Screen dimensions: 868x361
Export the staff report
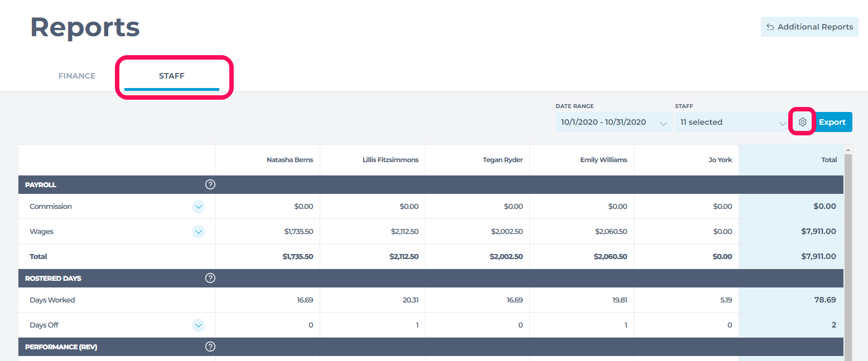point(832,122)
